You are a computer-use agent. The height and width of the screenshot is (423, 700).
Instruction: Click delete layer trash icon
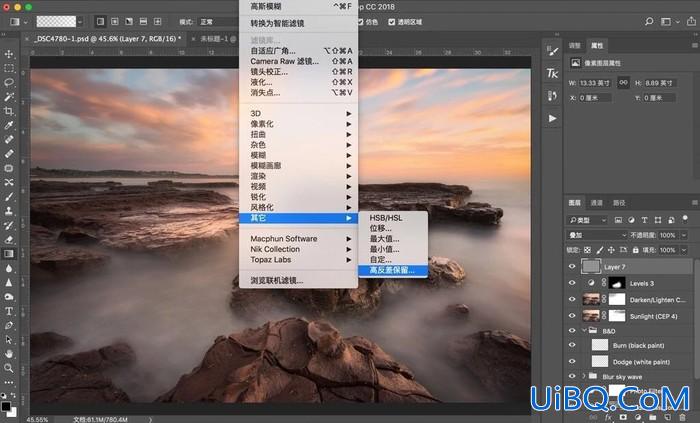[683, 417]
